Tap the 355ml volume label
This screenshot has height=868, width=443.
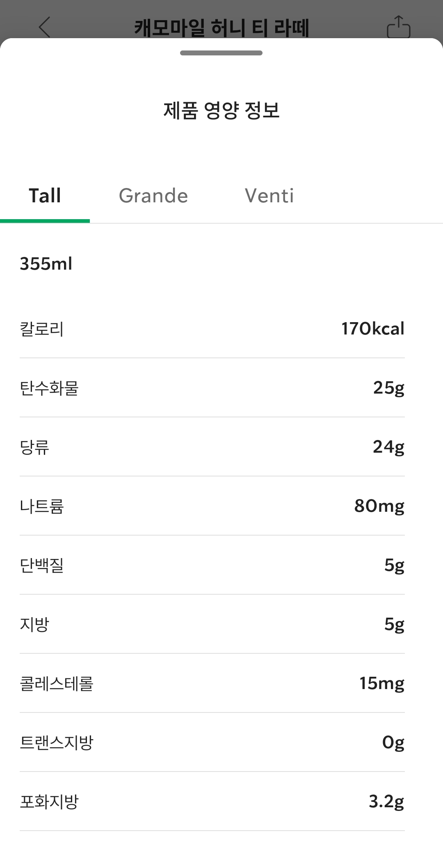(46, 264)
